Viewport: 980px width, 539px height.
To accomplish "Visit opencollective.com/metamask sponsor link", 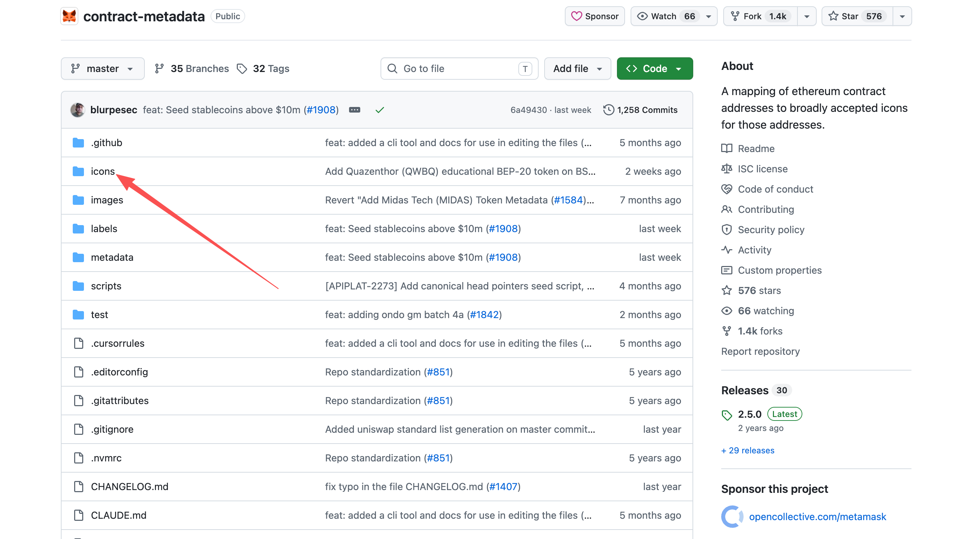I will [818, 517].
